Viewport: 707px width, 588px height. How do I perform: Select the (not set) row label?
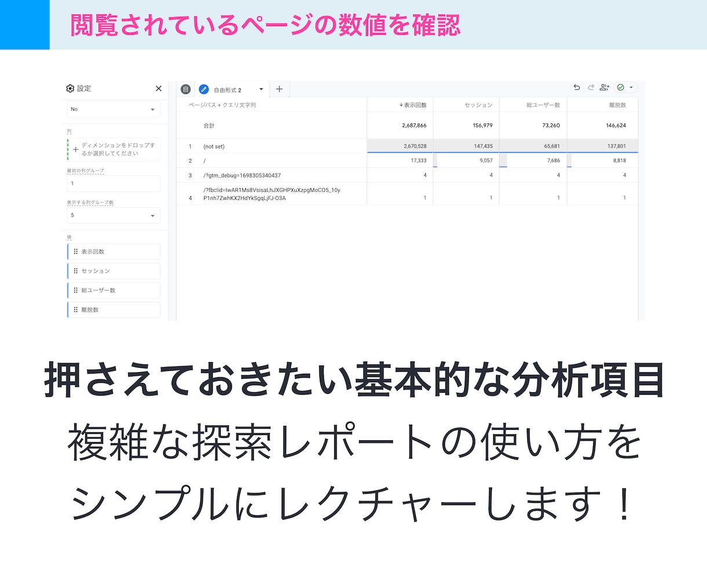[x=214, y=147]
